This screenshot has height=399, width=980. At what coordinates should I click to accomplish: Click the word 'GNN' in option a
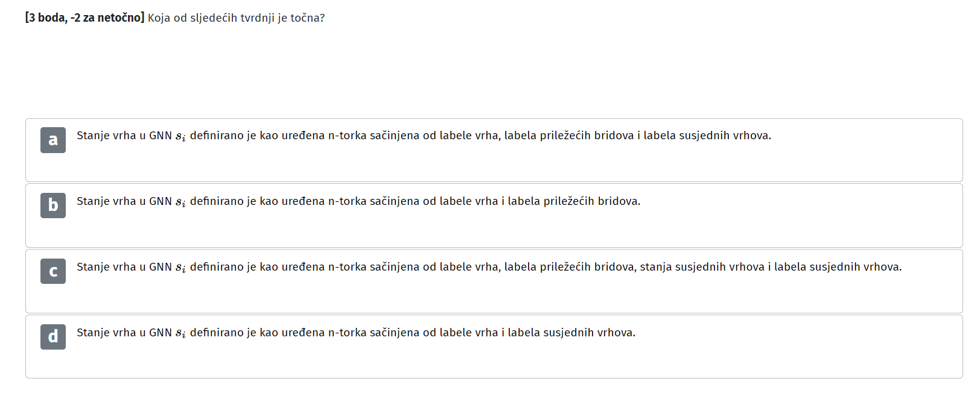(x=161, y=136)
